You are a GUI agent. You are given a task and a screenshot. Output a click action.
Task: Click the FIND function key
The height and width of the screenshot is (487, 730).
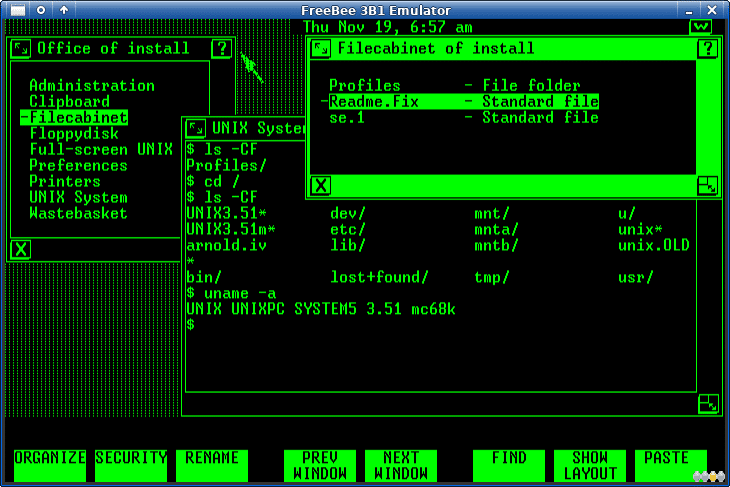pos(509,466)
